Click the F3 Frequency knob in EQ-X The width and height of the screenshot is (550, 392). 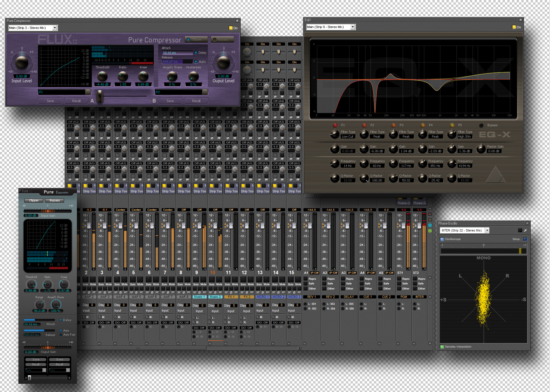point(393,164)
